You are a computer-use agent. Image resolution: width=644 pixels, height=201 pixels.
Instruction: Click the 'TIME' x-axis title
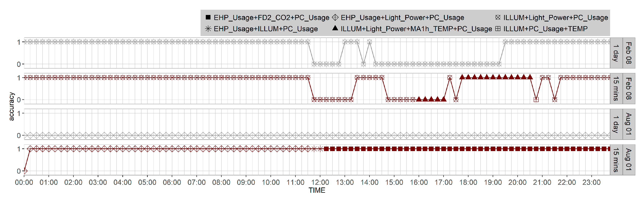click(317, 191)
